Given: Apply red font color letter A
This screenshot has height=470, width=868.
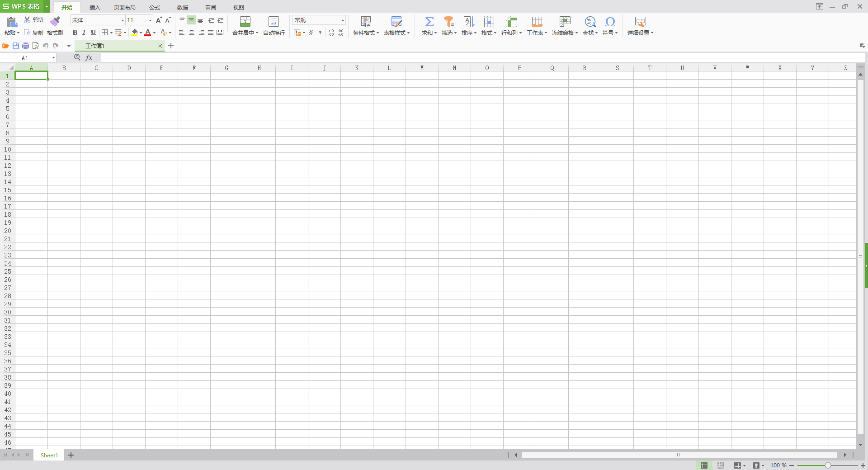Looking at the screenshot, I should click(x=147, y=33).
